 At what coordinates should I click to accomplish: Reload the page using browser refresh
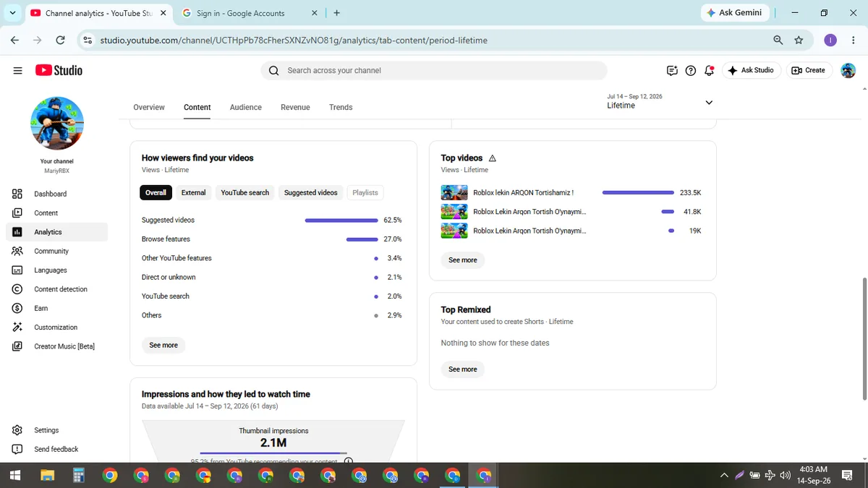pos(60,40)
